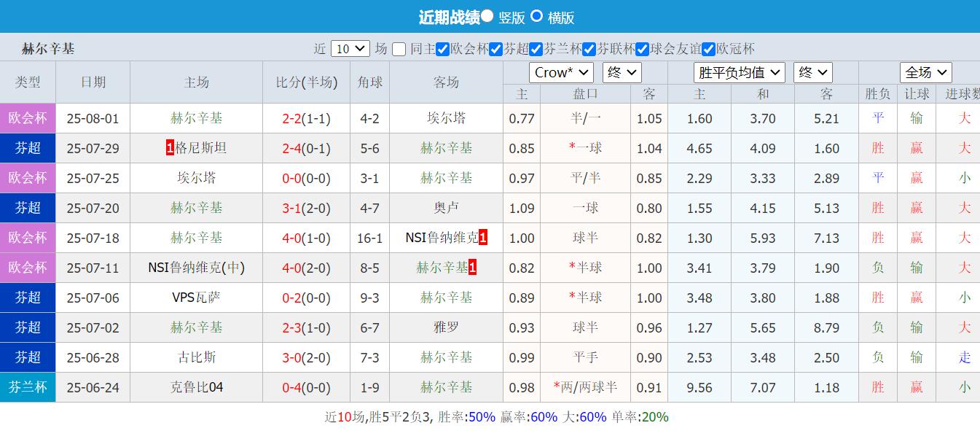980x431 pixels.
Task: Click the 芬兰杯 tag on the 25-06-24 row
Action: [x=28, y=387]
